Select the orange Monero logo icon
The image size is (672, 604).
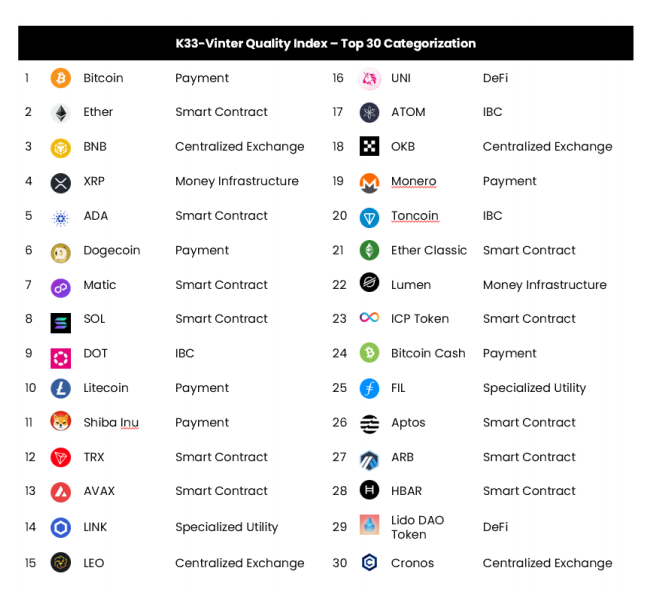point(369,183)
